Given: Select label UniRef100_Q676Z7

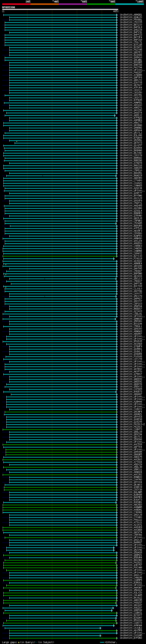Looking at the screenshot, I should coord(131,85).
